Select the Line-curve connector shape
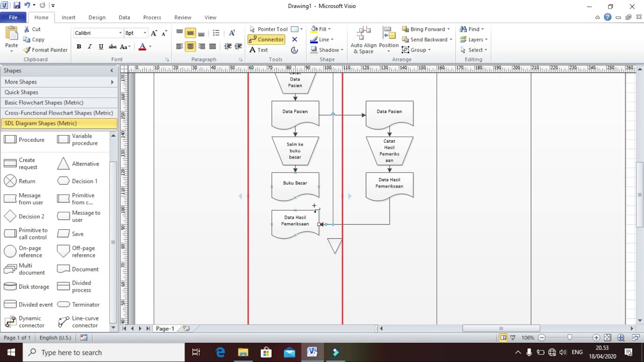This screenshot has height=362, width=644. [78, 322]
